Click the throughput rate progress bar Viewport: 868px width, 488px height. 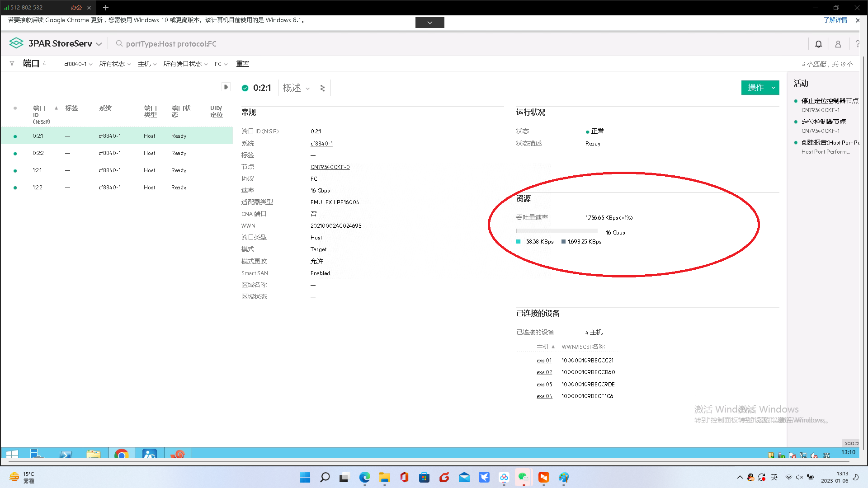[x=557, y=231]
